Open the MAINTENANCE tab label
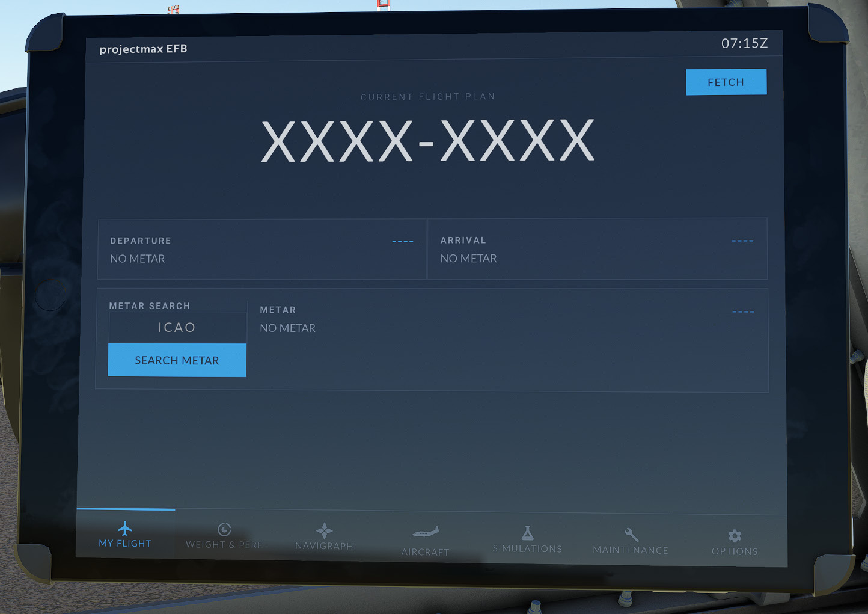The height and width of the screenshot is (614, 868). pyautogui.click(x=631, y=550)
